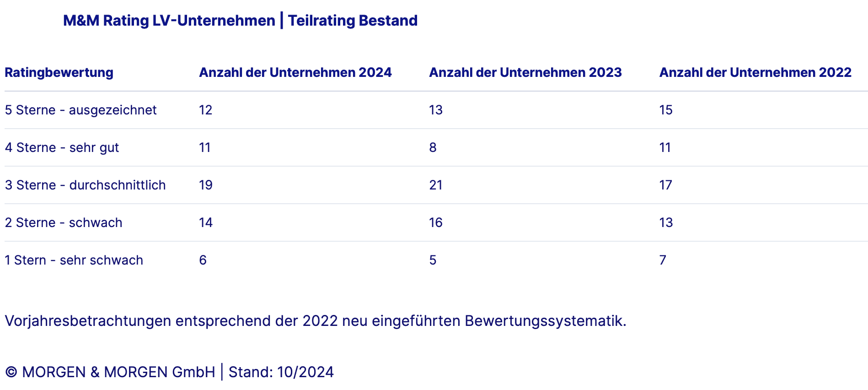Click the '3 Sterne - durchschnittlich' row label
The height and width of the screenshot is (390, 868).
coord(85,185)
